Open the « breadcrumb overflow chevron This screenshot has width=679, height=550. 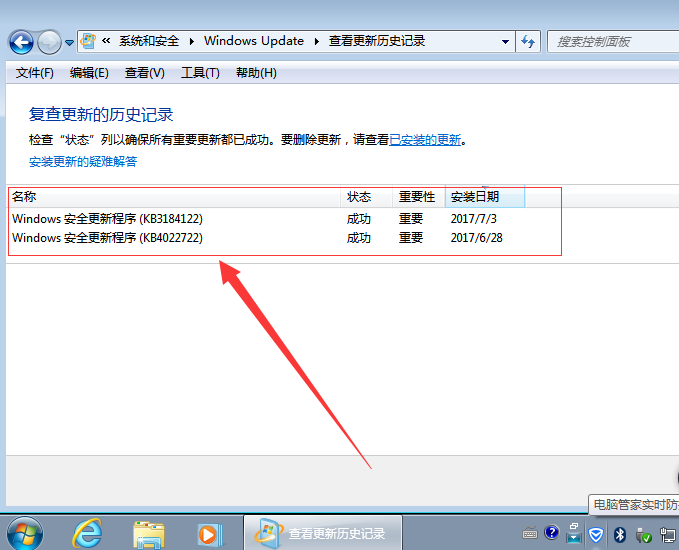pos(106,41)
